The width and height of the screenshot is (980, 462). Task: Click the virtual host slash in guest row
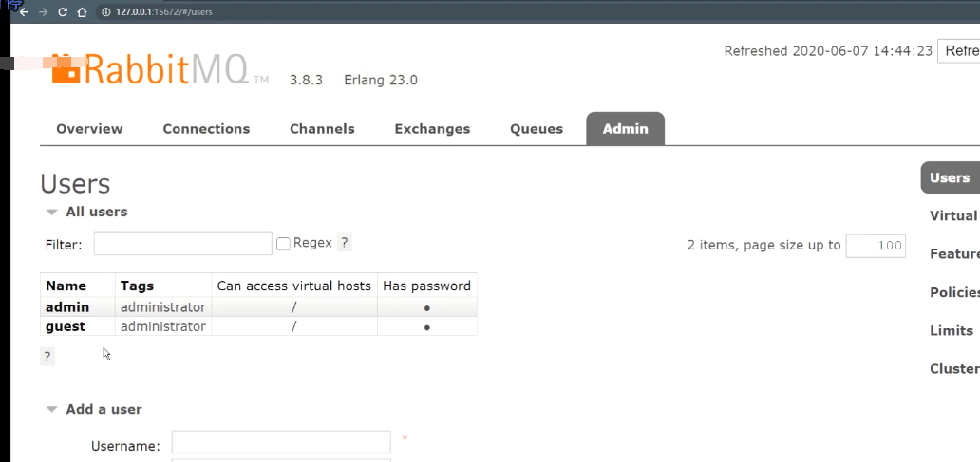293,326
